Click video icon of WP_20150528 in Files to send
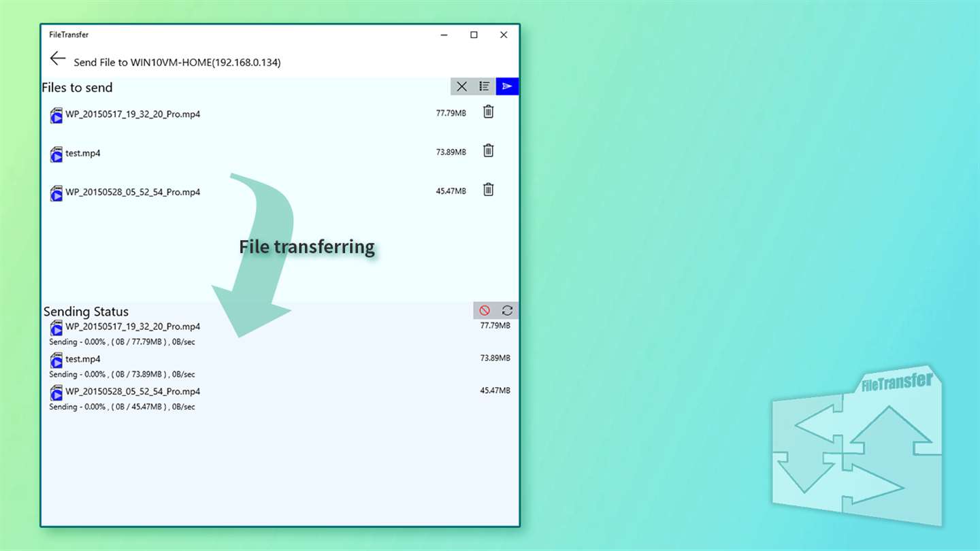 (x=56, y=193)
